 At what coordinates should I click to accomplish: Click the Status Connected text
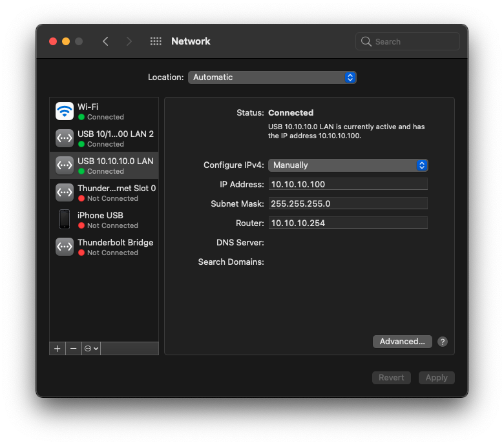point(291,113)
